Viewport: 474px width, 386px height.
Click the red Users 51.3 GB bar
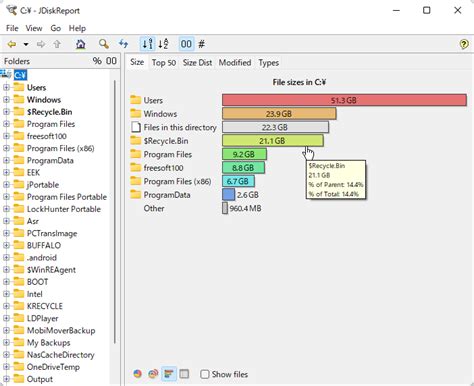click(344, 100)
